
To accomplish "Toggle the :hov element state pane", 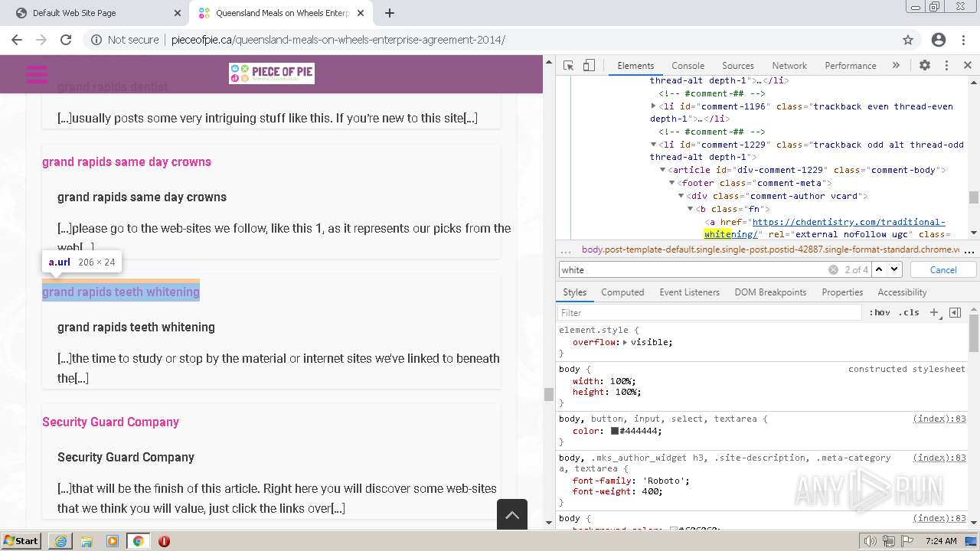I will coord(880,313).
